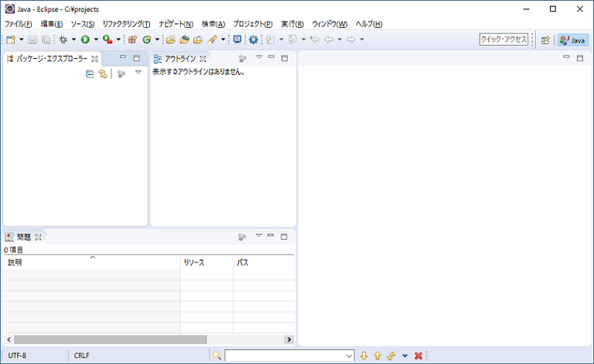Close the パッケージ・エクスプローラー tab
The image size is (594, 364).
[x=94, y=59]
